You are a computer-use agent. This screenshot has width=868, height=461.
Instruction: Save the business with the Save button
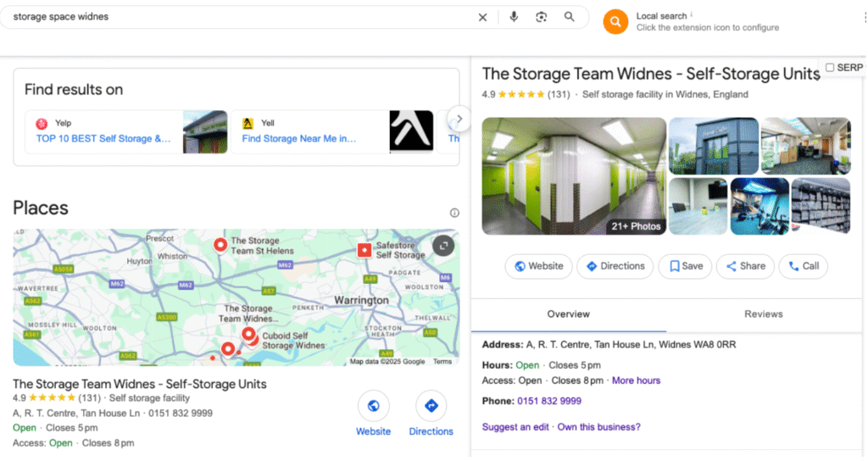pyautogui.click(x=685, y=266)
